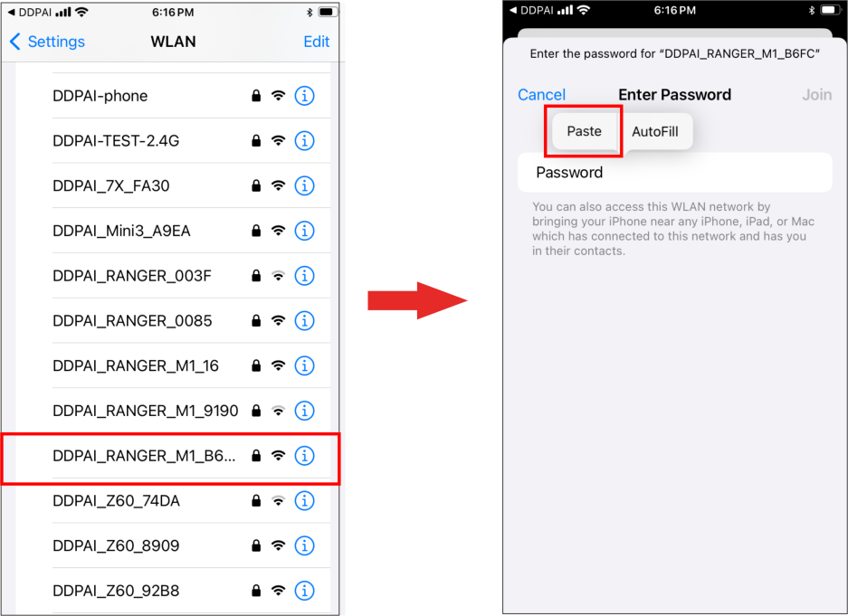Open info icon for DDPAI-TEST-2.4G
Screen dimensions: 848x616
point(304,140)
